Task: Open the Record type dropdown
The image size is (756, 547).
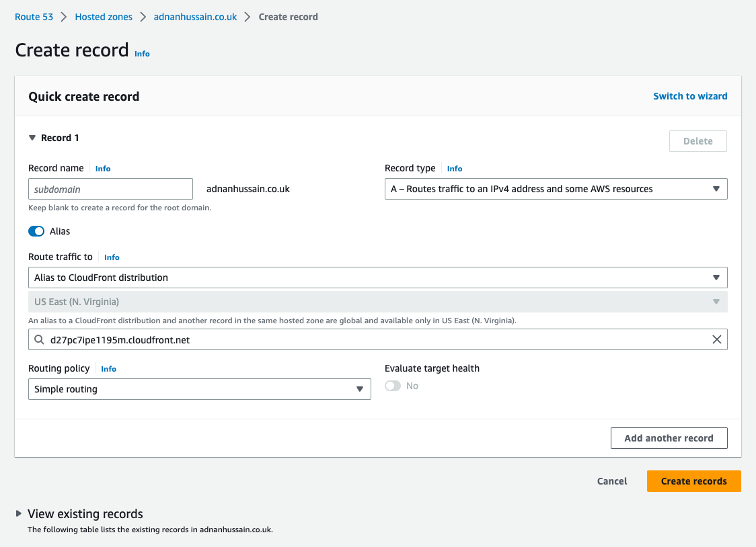Action: [716, 189]
